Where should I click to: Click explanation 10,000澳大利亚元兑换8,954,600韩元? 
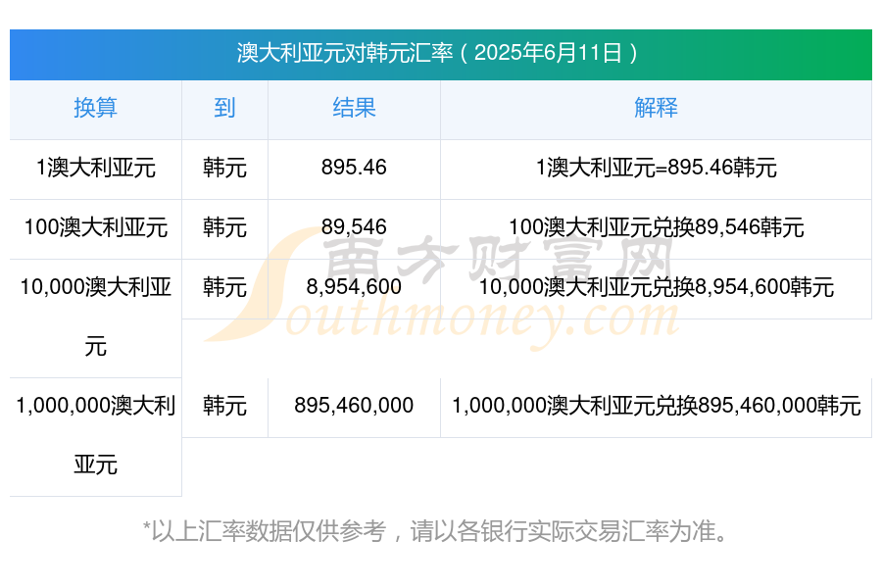656,287
